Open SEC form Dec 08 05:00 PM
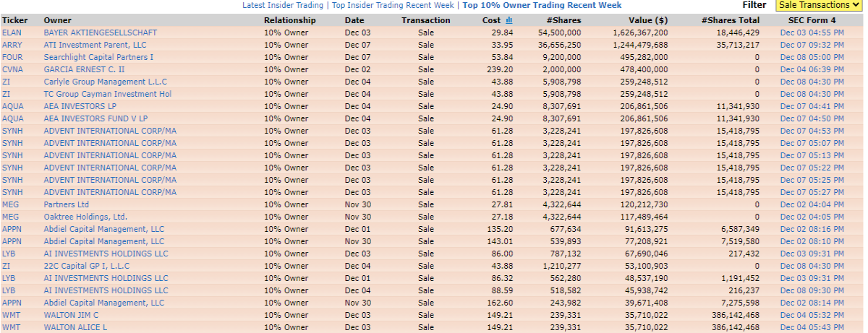The height and width of the screenshot is (333, 868). (812, 57)
